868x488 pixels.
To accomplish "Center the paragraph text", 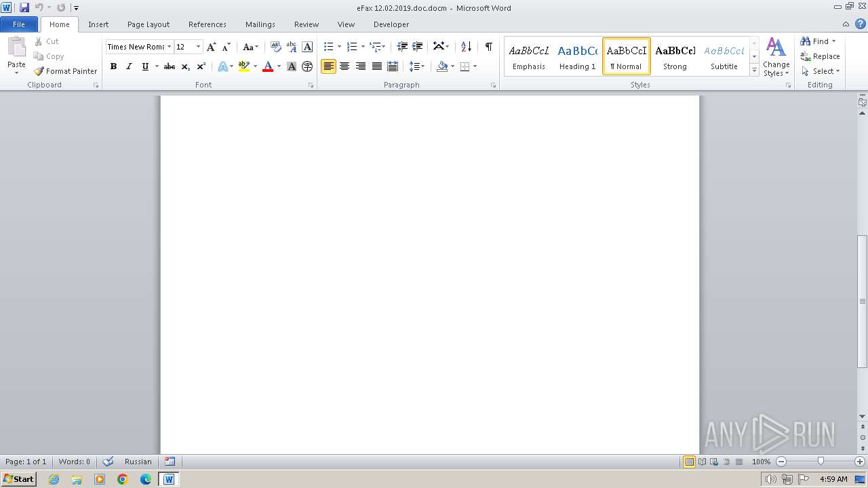I will (x=344, y=66).
